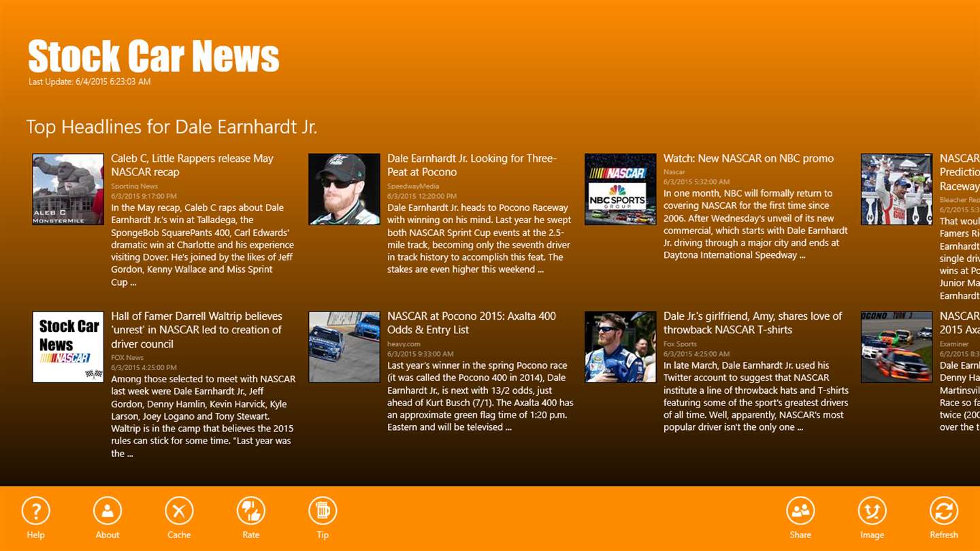Click 'Last Update: 6/4/2015 6:23:03 AM' text
This screenshot has width=980, height=551.
tap(90, 82)
